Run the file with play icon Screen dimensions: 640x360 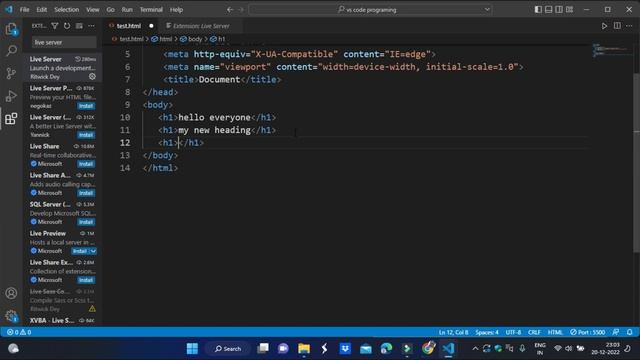pos(604,26)
